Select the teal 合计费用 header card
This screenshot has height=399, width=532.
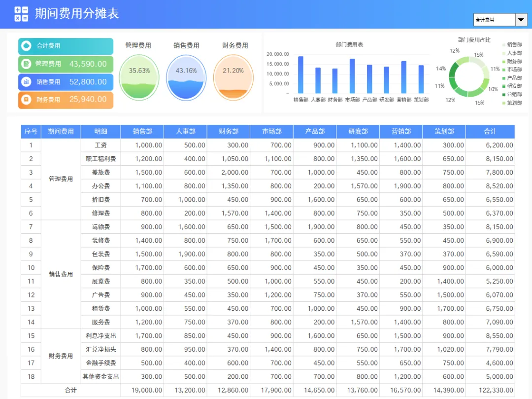click(x=66, y=46)
